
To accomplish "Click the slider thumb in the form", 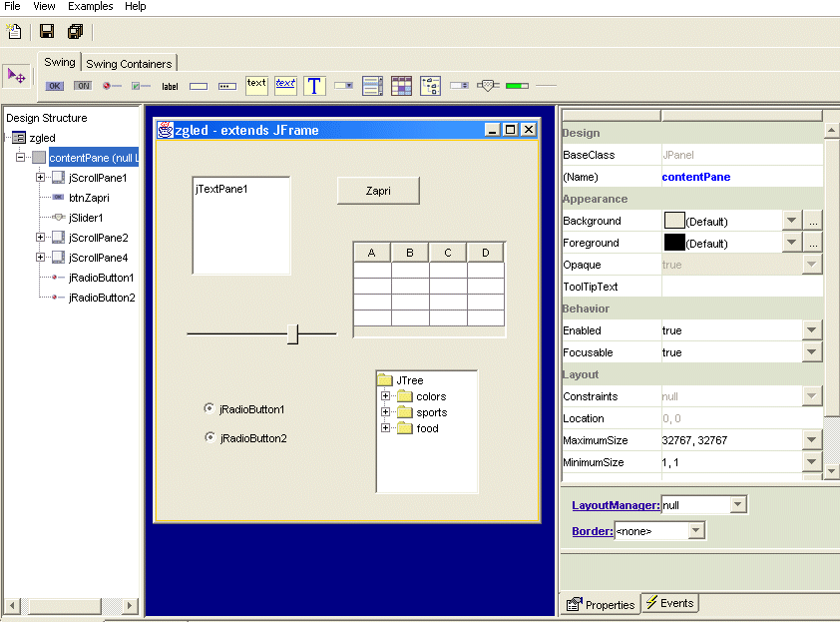I will tap(292, 333).
